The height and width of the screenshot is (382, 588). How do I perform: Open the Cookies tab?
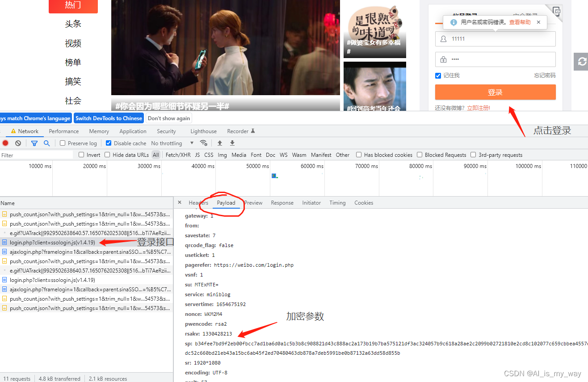pos(364,202)
